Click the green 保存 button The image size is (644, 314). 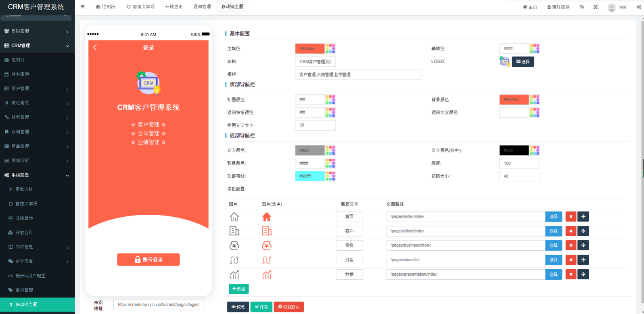(261, 307)
